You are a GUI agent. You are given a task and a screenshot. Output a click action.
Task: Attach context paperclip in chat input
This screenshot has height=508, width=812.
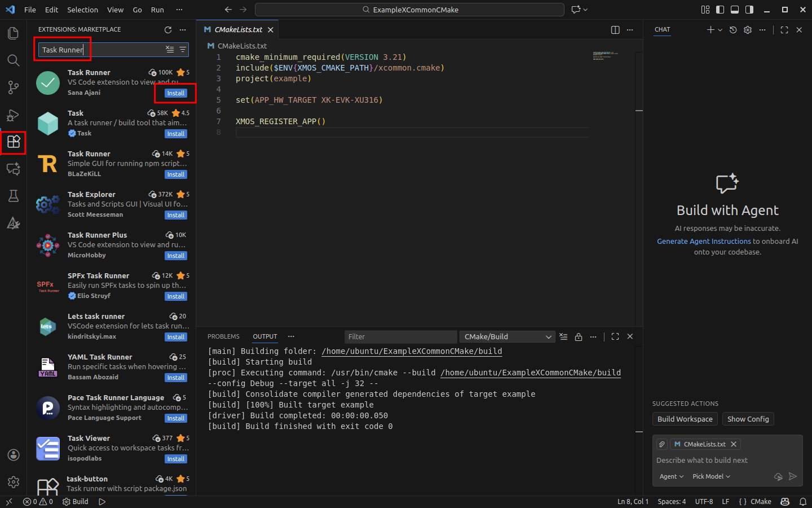662,444
